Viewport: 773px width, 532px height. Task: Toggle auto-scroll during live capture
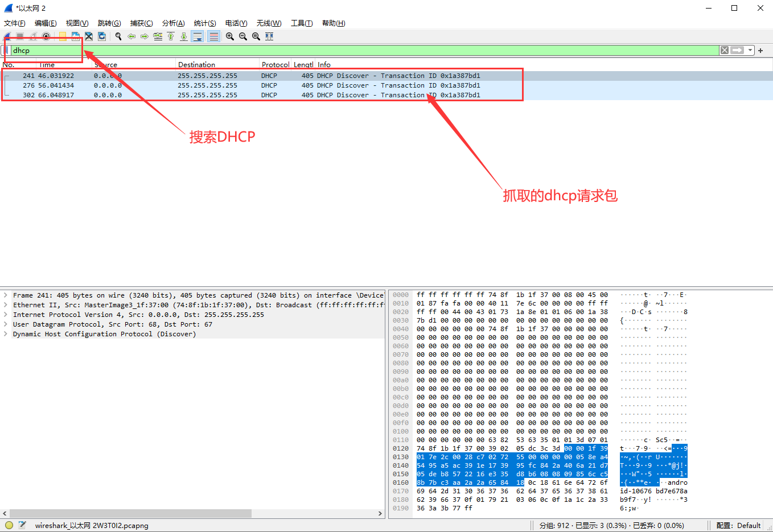[x=198, y=36]
